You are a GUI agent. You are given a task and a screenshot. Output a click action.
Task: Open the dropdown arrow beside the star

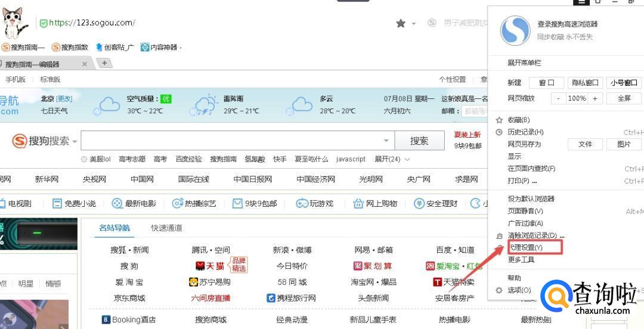(x=414, y=24)
